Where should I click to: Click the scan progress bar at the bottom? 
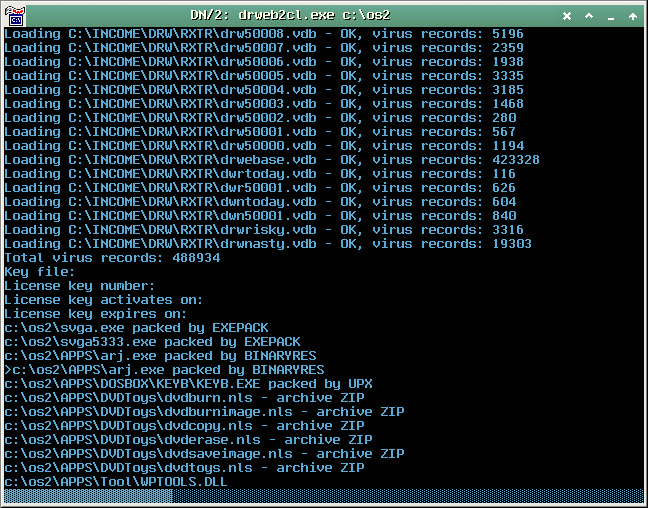[324, 496]
